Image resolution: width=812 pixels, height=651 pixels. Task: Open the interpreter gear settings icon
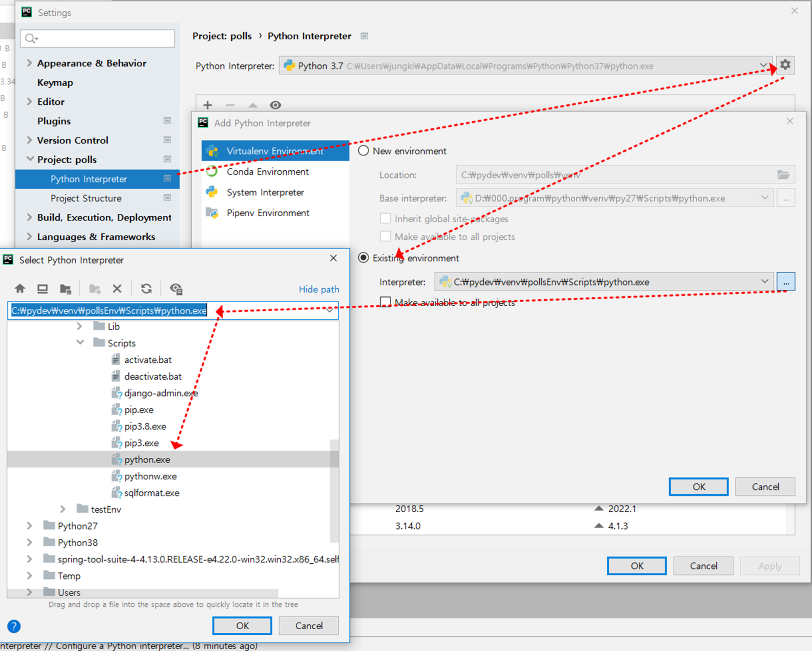point(785,65)
